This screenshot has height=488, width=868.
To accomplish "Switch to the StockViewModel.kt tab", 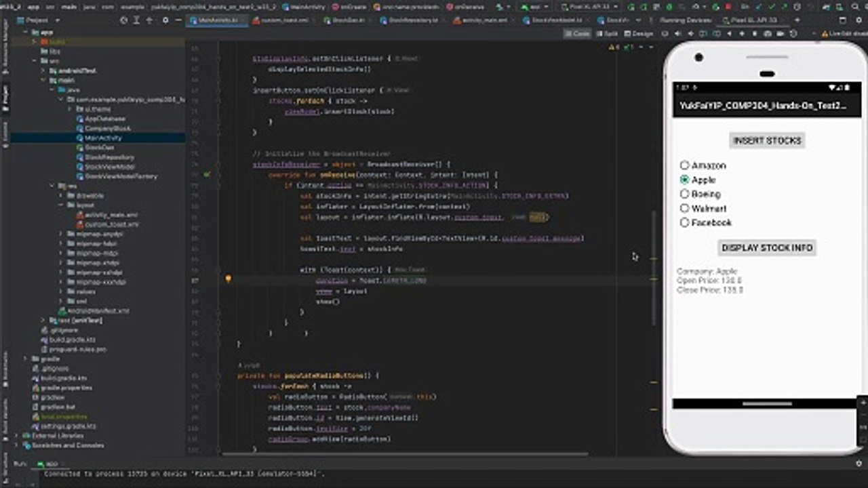I will pyautogui.click(x=555, y=20).
